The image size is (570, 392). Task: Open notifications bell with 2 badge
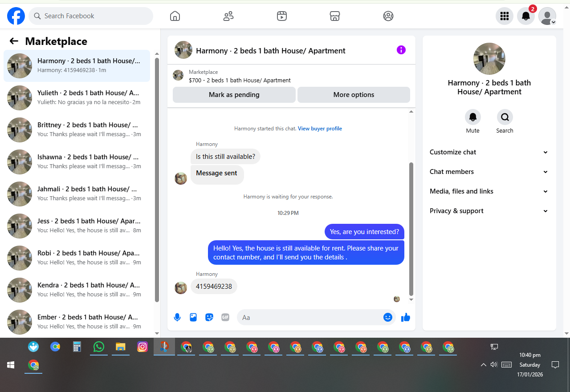click(x=526, y=16)
